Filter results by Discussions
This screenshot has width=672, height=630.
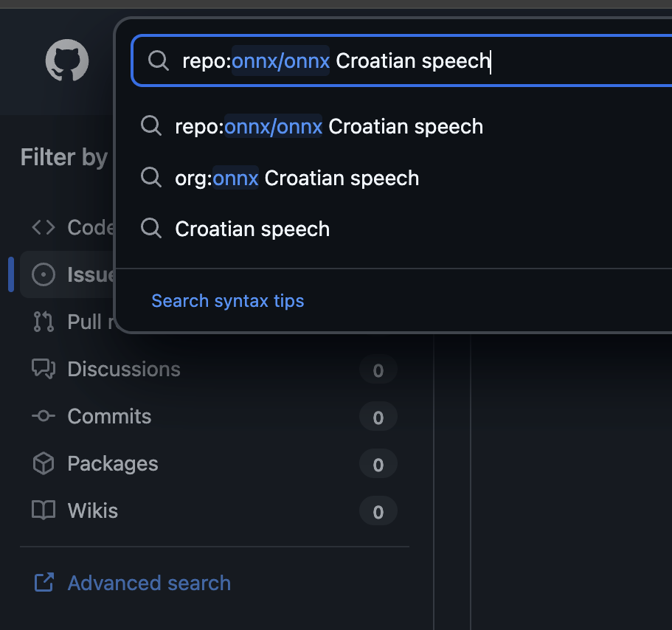pos(124,369)
